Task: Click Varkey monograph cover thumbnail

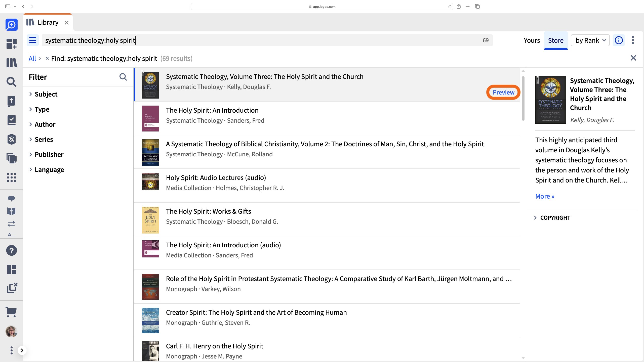Action: pyautogui.click(x=150, y=287)
